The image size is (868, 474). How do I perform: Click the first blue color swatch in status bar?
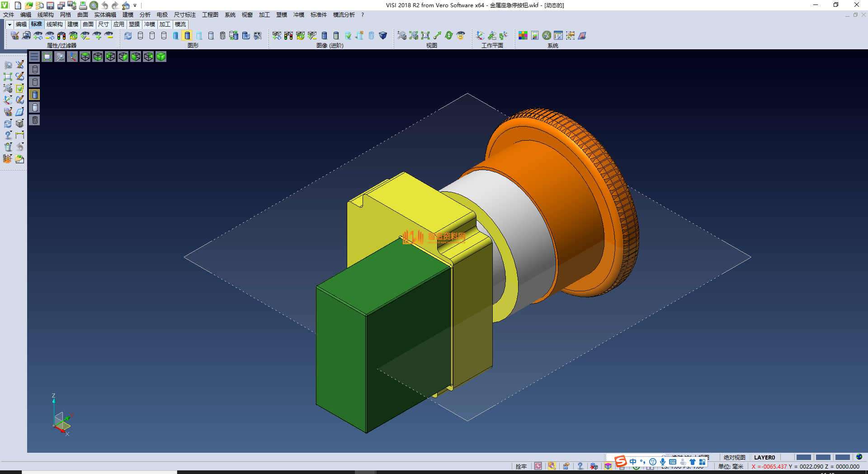pyautogui.click(x=803, y=457)
